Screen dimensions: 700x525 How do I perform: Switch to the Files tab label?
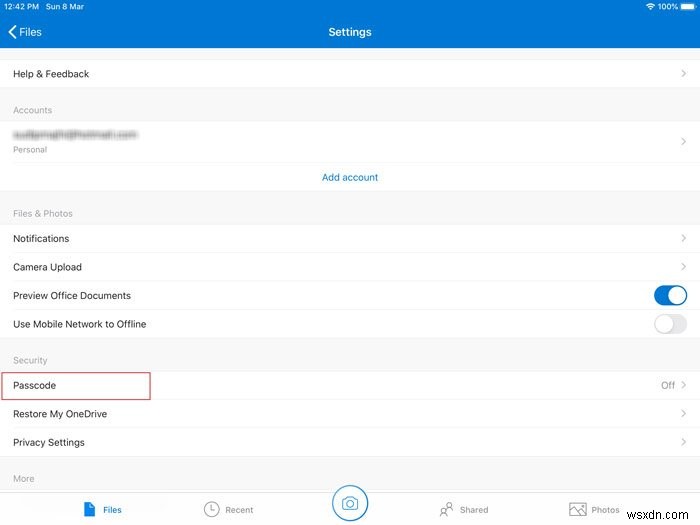[112, 510]
